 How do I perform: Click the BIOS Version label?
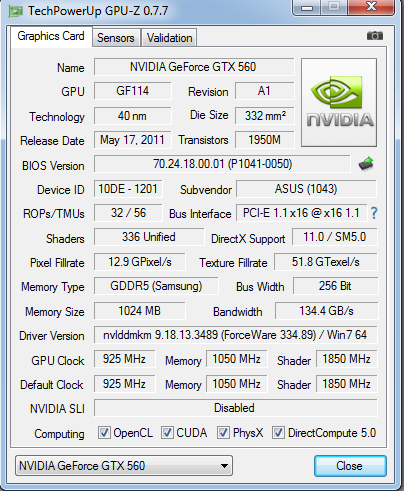(x=53, y=166)
